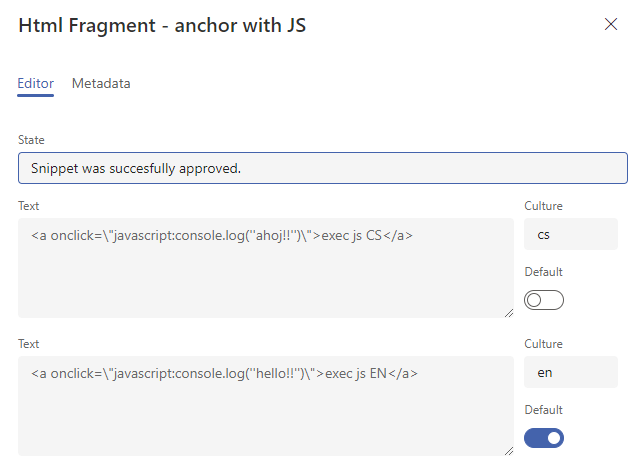
Task: Click the Default label above the off toggle
Action: coord(543,272)
